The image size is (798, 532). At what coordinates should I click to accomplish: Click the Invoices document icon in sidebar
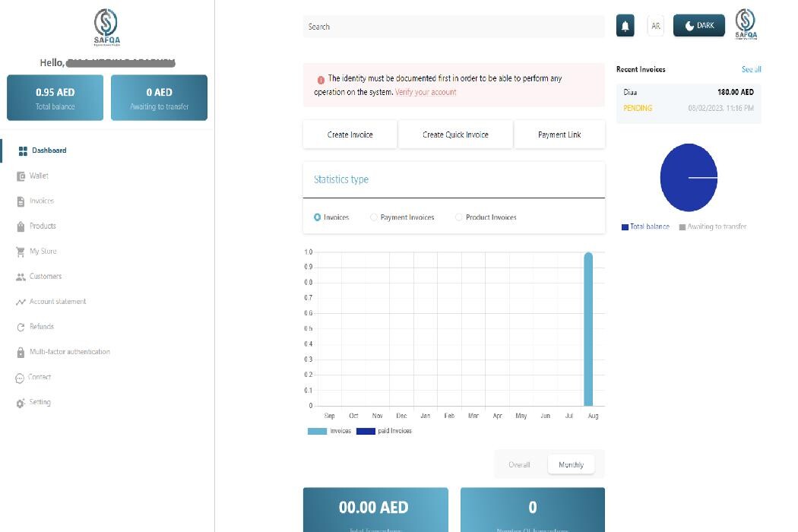click(21, 201)
